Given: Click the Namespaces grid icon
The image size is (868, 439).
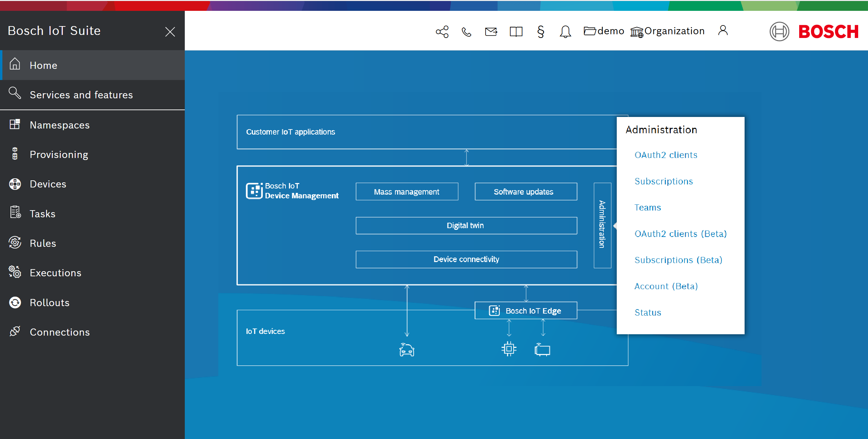Looking at the screenshot, I should point(15,124).
